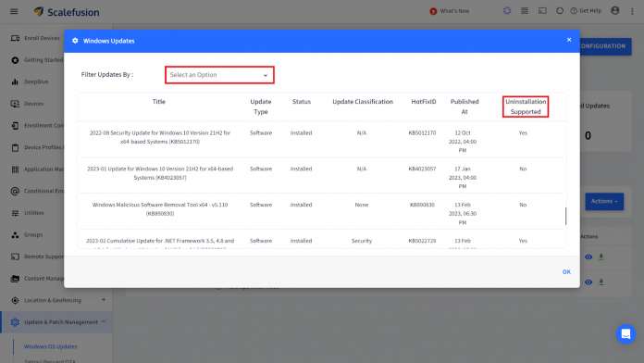Screen dimensions: 644x363
Task: Click the Update & Patch Management gear icon
Action: tap(15, 322)
